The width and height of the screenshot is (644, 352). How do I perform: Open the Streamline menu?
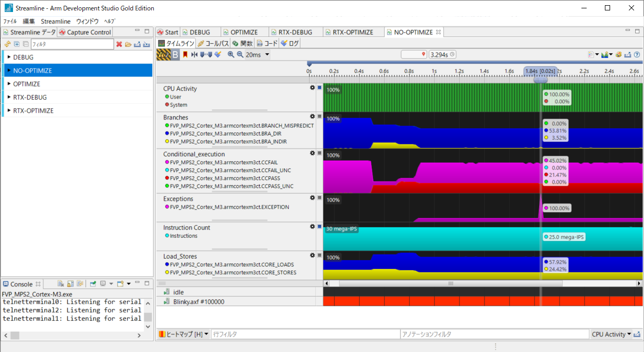point(56,21)
